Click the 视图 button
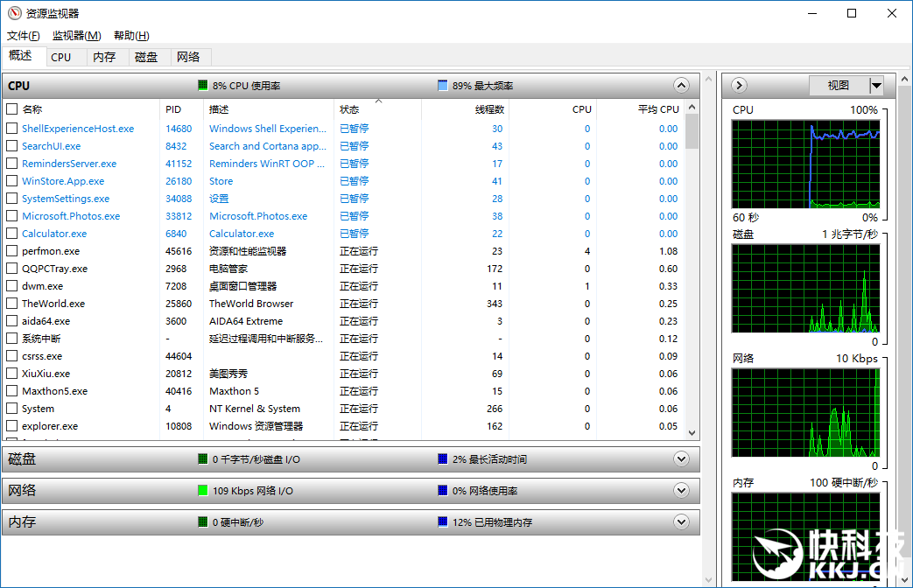This screenshot has width=913, height=588. pos(839,85)
